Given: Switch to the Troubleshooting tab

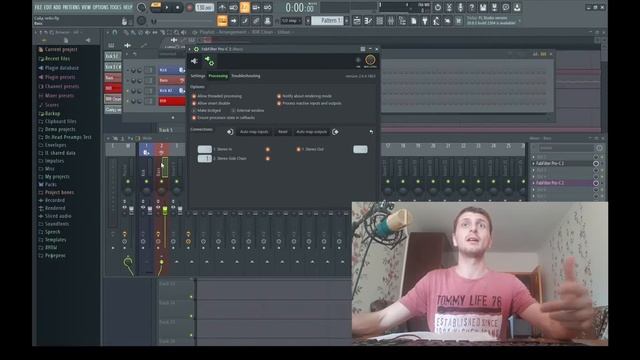Looking at the screenshot, I should pyautogui.click(x=246, y=76).
